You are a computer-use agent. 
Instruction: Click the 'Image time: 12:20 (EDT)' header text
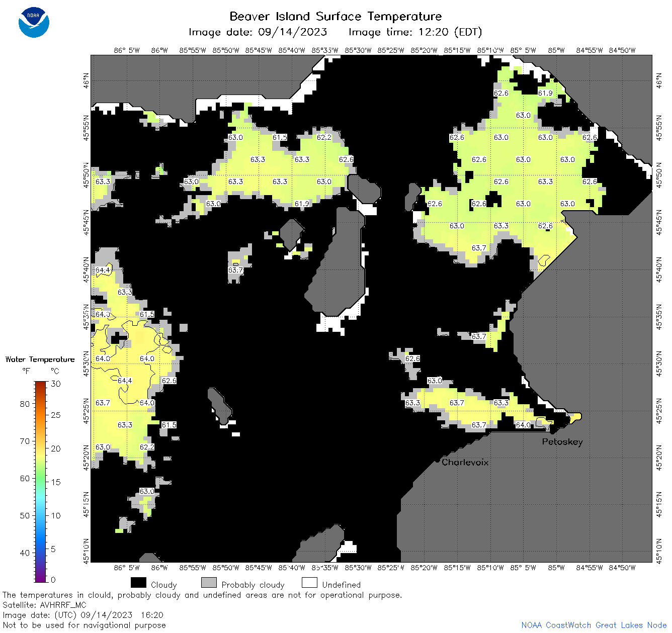(415, 32)
